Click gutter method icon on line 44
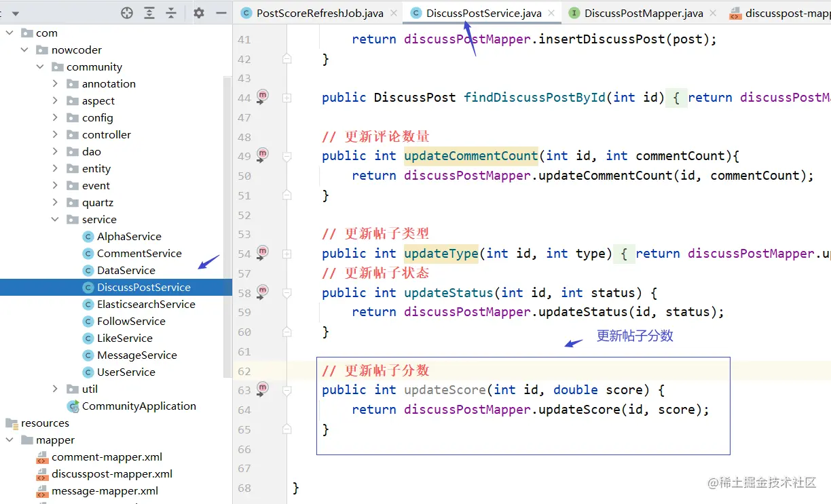 [262, 96]
